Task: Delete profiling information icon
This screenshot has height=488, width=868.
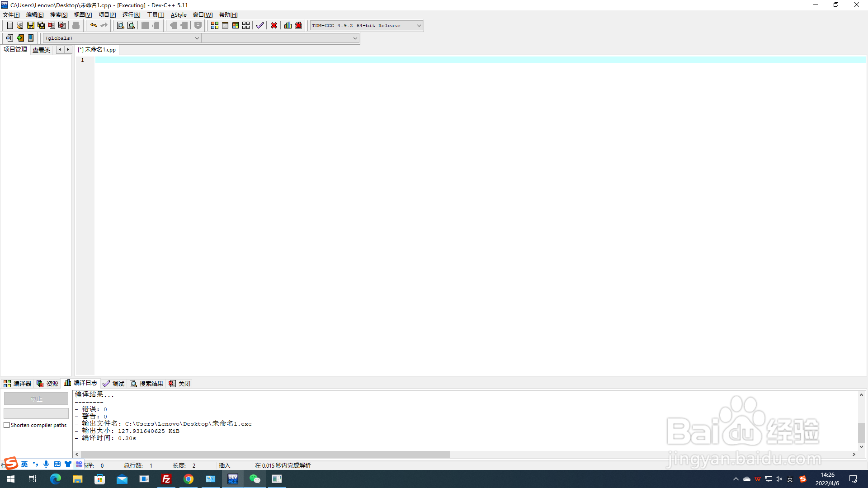Action: [298, 25]
